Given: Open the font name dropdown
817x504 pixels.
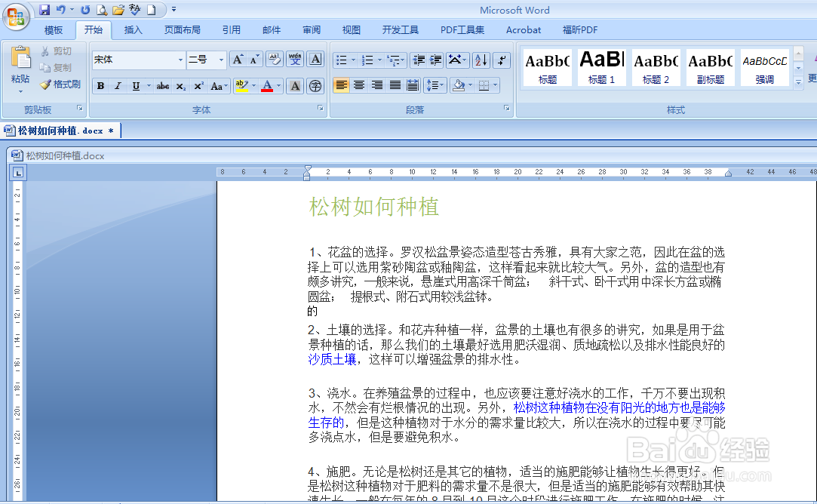Looking at the screenshot, I should [181, 60].
